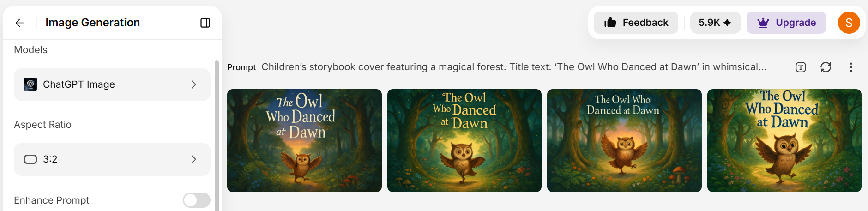
Task: Click the text prompt icon beside prompt
Action: 801,67
